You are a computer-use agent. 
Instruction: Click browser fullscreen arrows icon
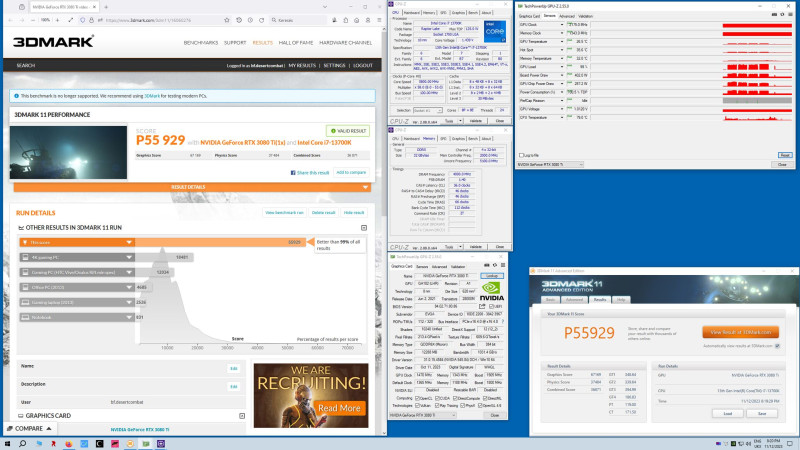(70, 20)
